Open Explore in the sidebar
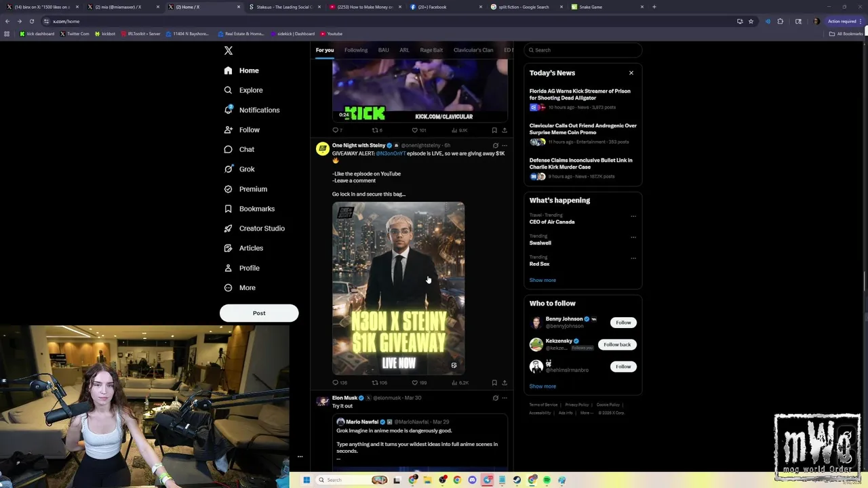The image size is (868, 488). [243, 90]
